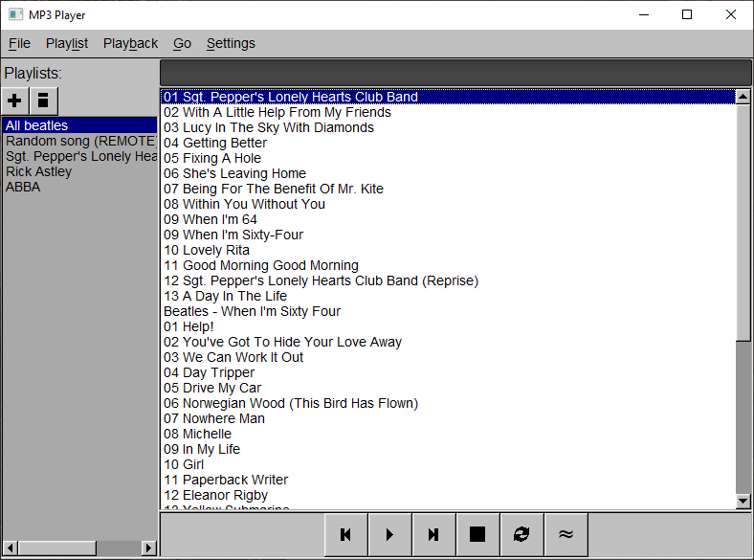Add a new playlist with plus icon

pos(15,101)
